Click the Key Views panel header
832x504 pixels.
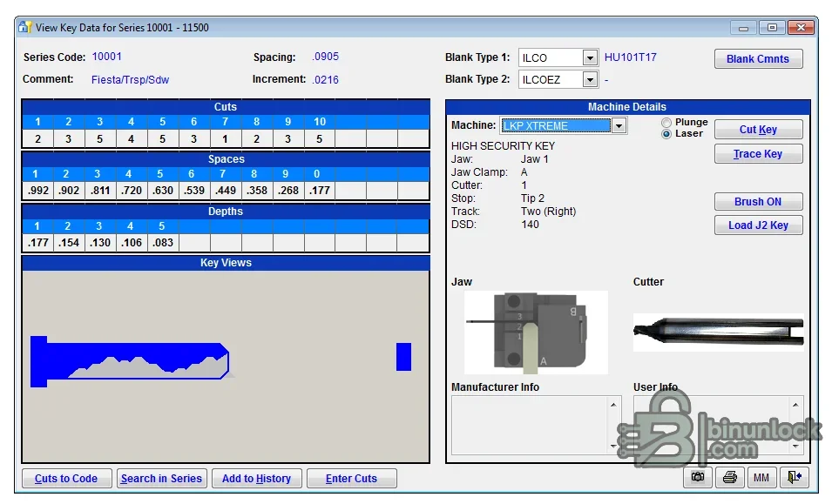point(226,263)
